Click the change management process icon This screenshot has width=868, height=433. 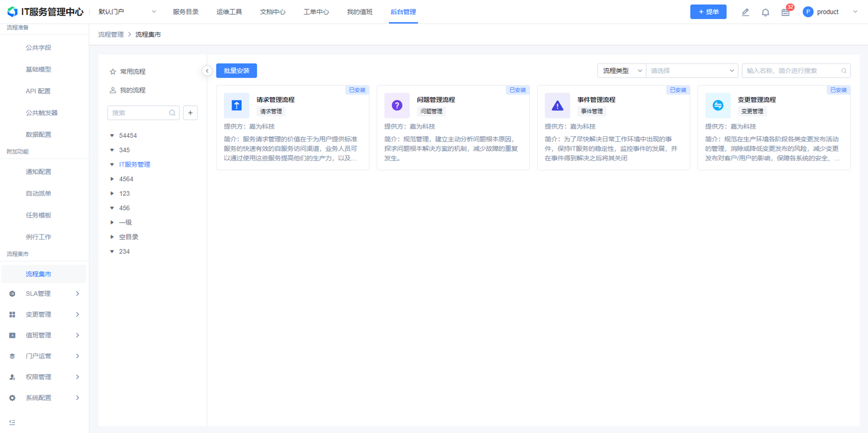717,106
